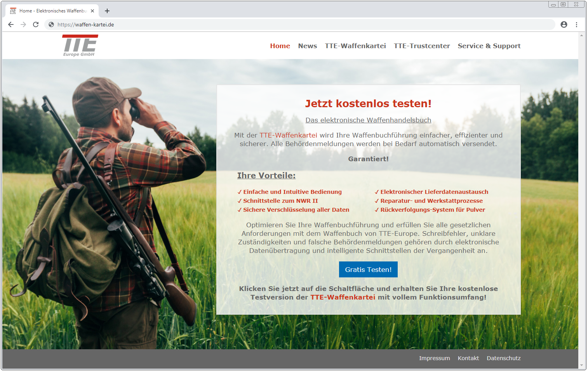
Task: Open the Home menu item
Action: [x=280, y=46]
